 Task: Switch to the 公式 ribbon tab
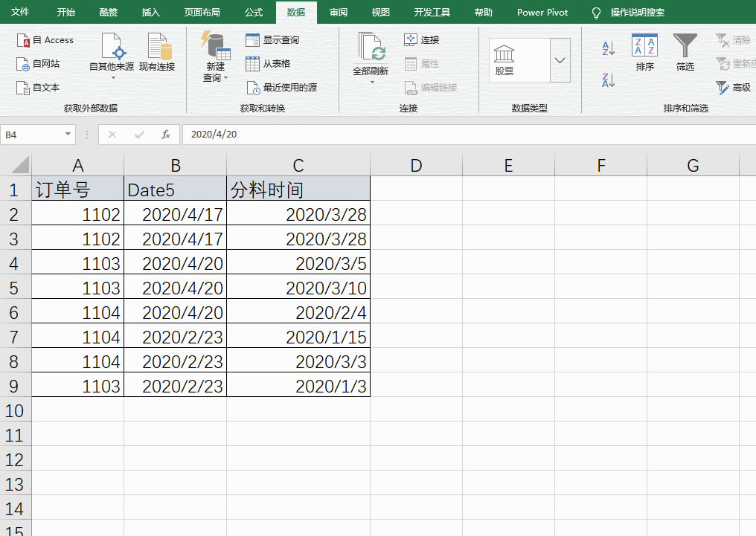coord(253,12)
